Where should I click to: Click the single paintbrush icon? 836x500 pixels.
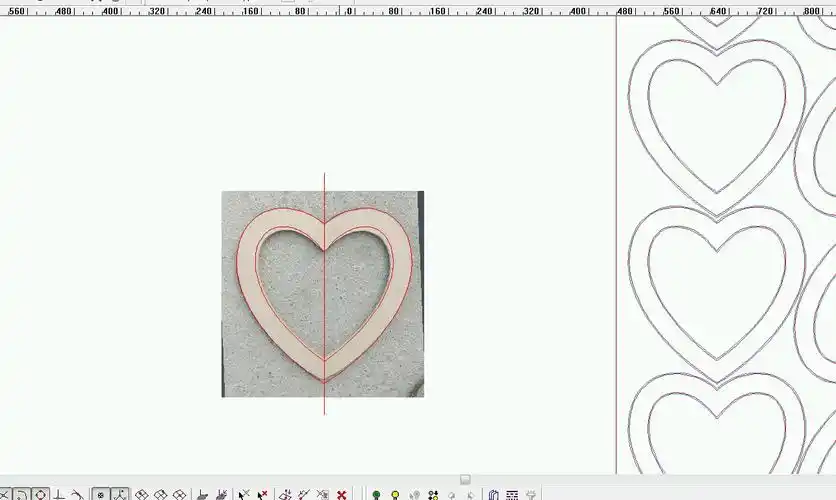coord(204,494)
